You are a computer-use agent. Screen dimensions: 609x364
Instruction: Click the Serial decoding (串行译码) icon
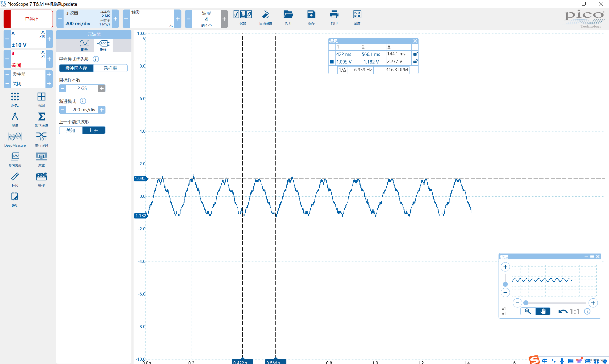(x=41, y=137)
